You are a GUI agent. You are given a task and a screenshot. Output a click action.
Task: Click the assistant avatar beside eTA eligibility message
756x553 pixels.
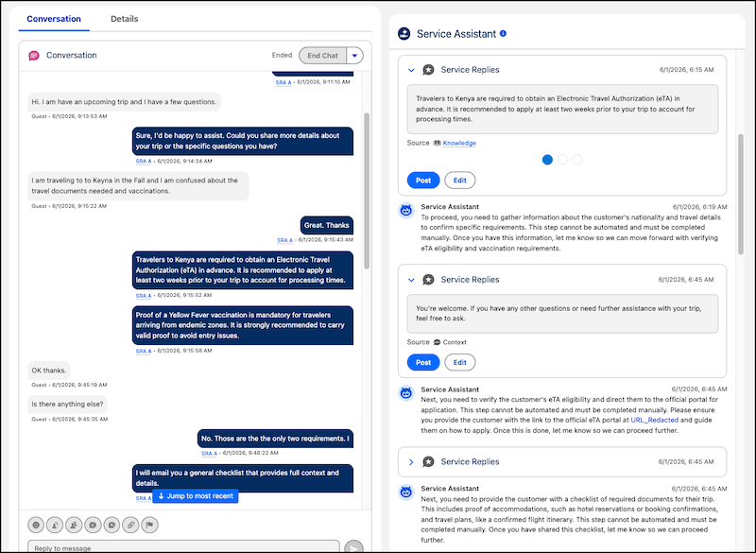[406, 393]
